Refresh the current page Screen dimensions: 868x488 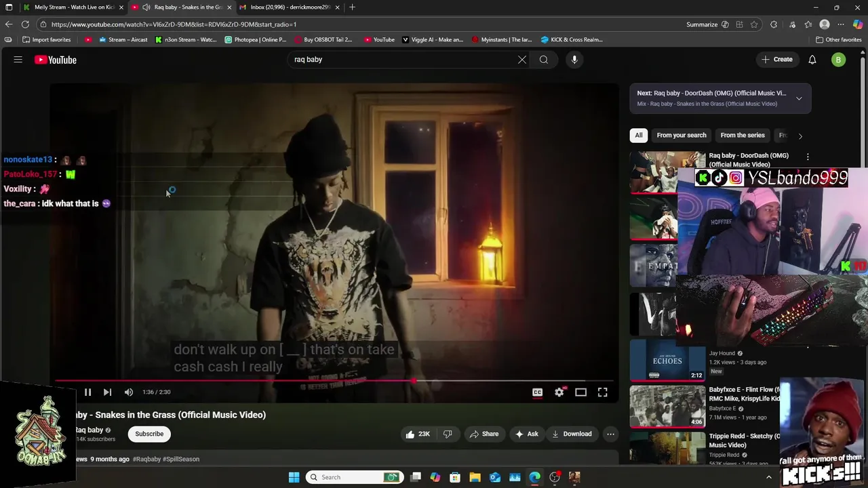click(x=25, y=24)
